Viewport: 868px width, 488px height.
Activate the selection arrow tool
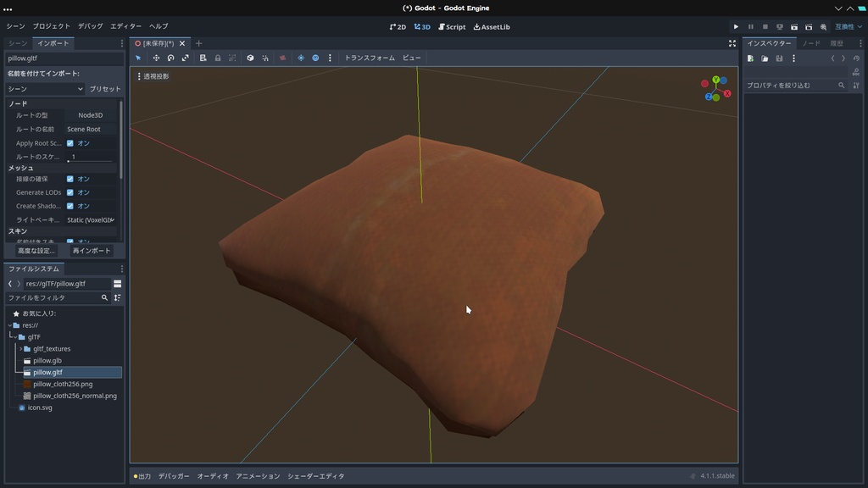tap(137, 58)
